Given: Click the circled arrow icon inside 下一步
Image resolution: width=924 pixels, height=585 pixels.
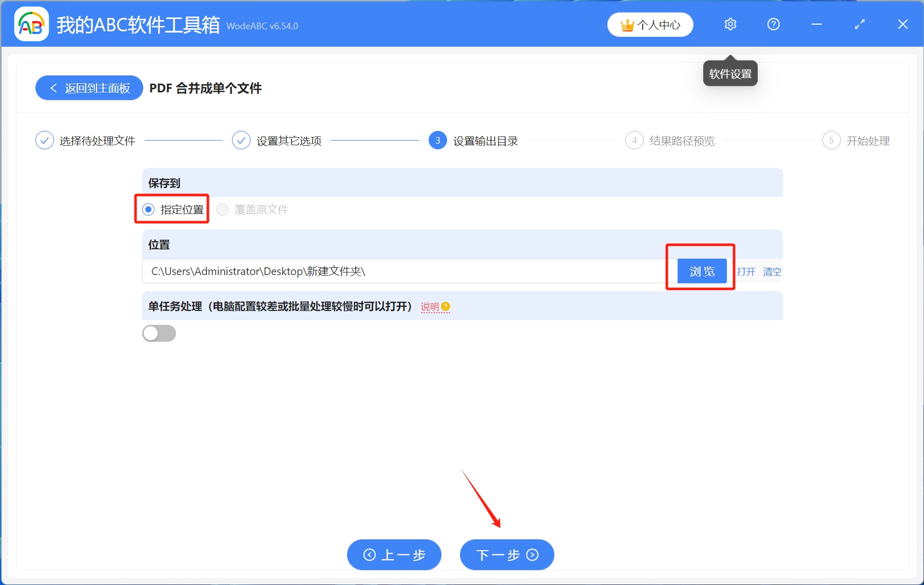Looking at the screenshot, I should [x=532, y=555].
